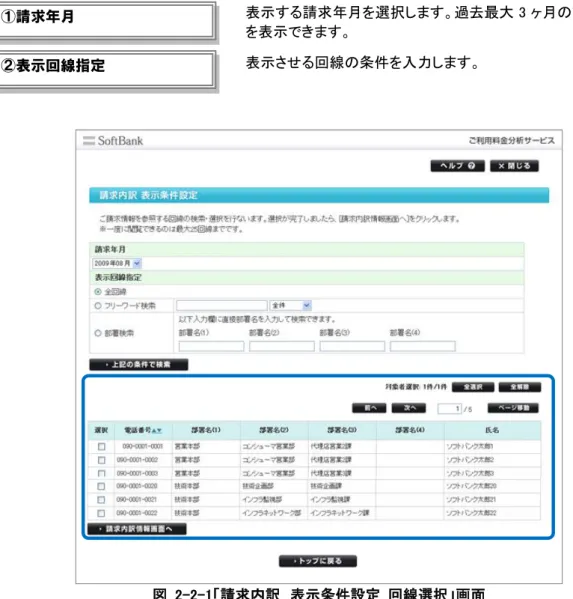Viewport: 573px width, 599px height.
Task: Click the 上記の条件で検索 button
Action: 139,364
